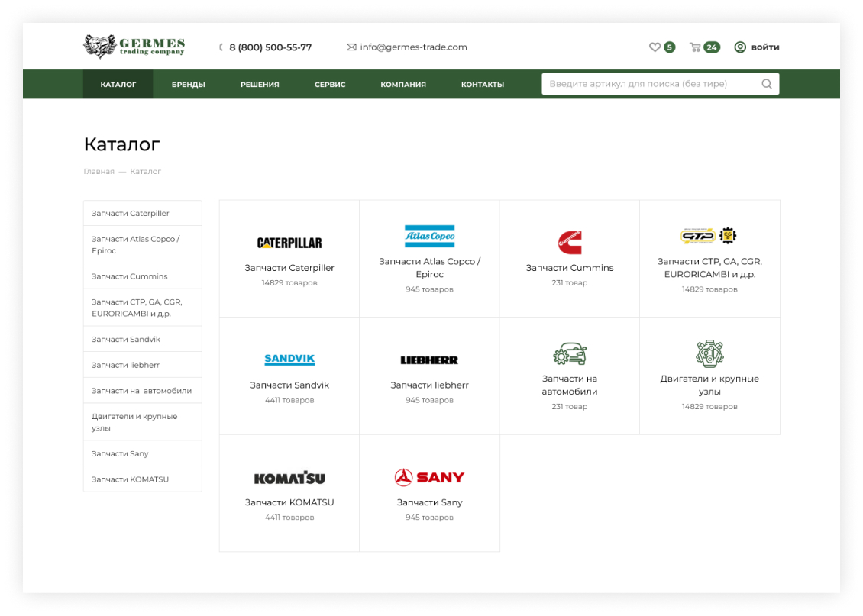Select sidebar item Запчасти на автомобили

tap(143, 391)
